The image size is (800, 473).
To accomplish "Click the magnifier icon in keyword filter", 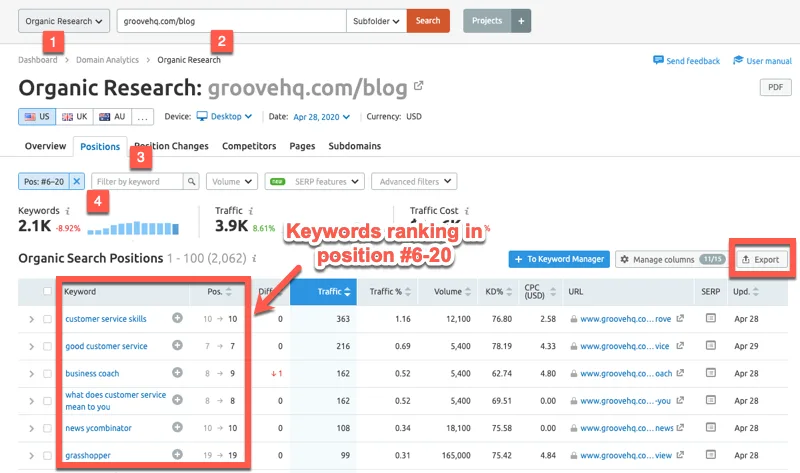I will (x=191, y=181).
